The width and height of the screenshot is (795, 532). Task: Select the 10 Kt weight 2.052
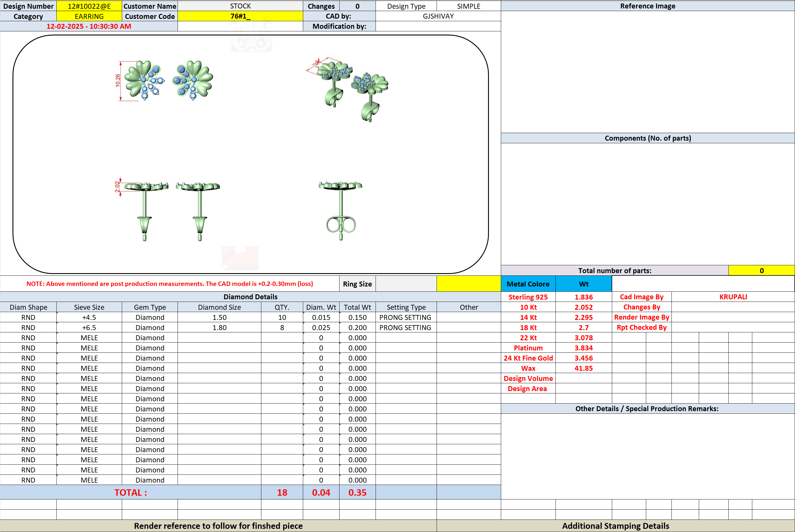pyautogui.click(x=583, y=307)
